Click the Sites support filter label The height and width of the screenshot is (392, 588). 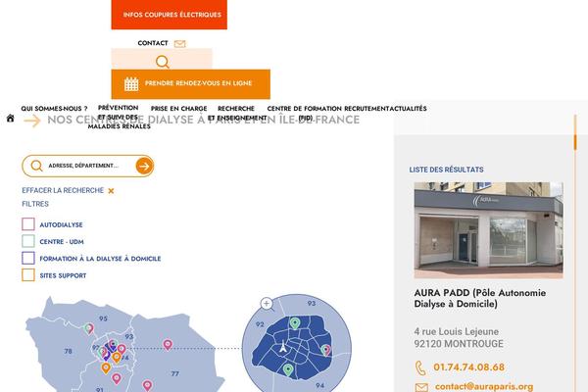[x=63, y=275]
